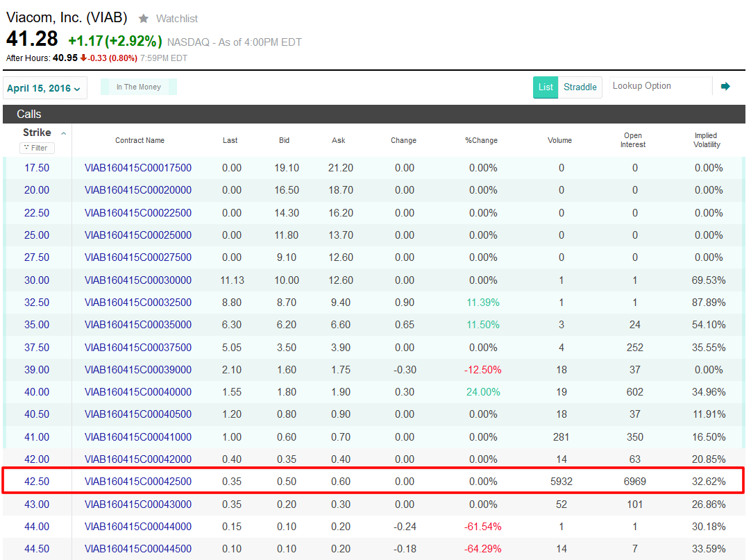
Task: Select the 40.50 strike price link
Action: click(x=37, y=414)
